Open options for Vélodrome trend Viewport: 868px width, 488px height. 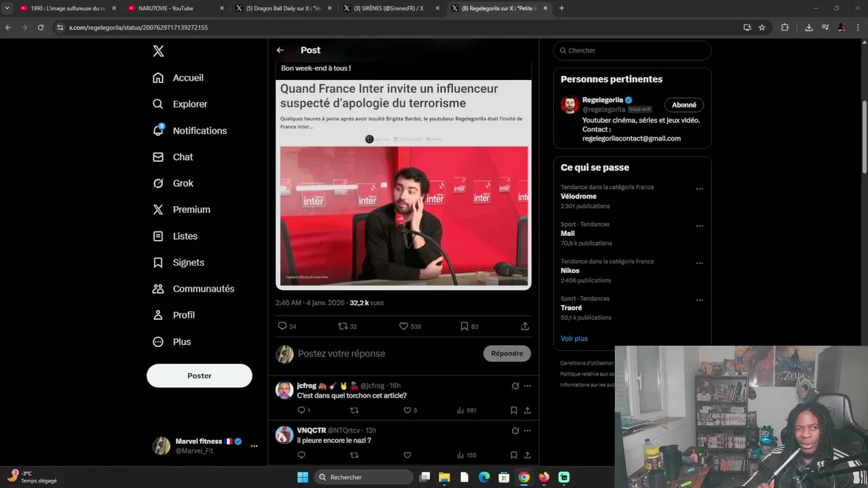coord(699,189)
